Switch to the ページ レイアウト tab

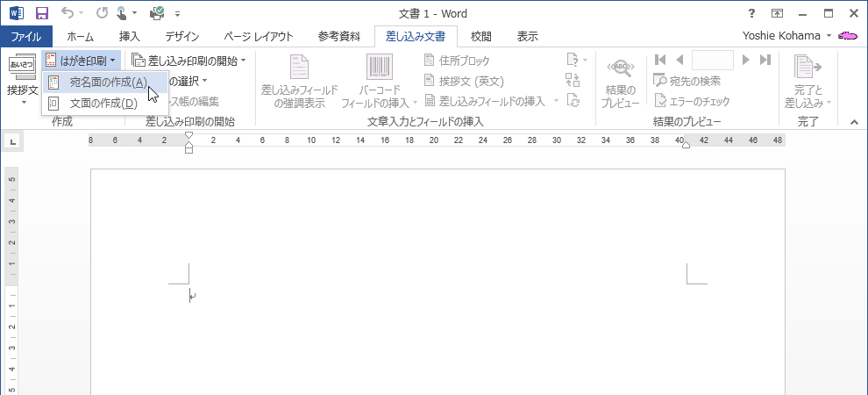point(258,37)
